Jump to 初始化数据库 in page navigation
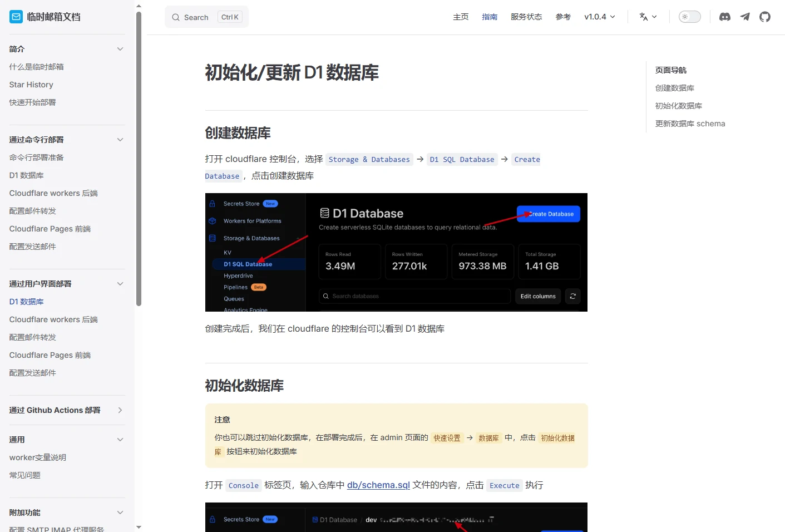 click(x=679, y=106)
